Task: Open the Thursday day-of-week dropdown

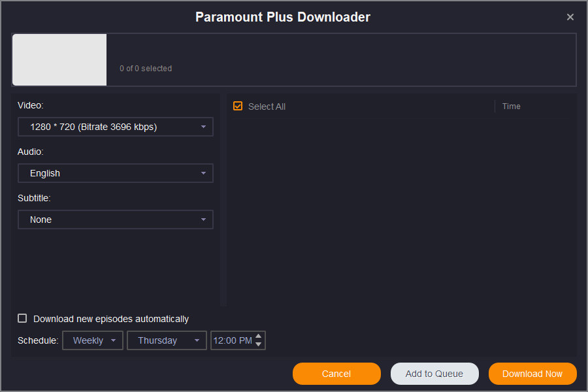Action: [167, 340]
